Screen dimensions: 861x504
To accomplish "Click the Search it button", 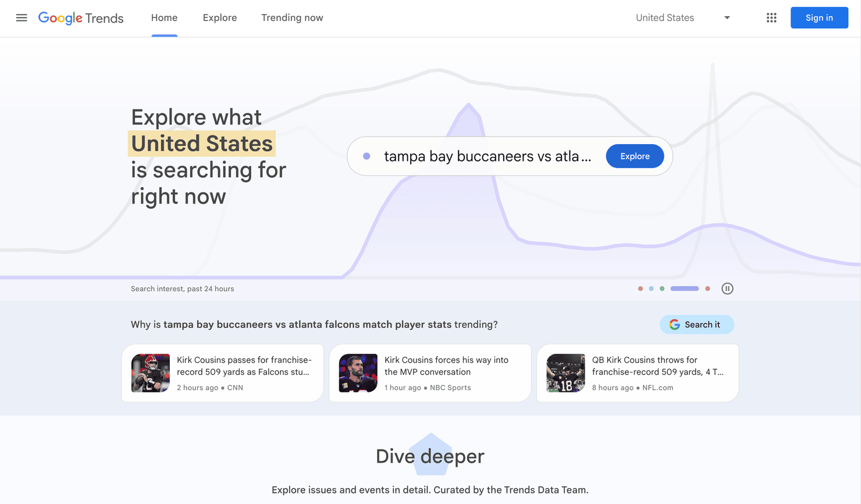I will click(696, 324).
